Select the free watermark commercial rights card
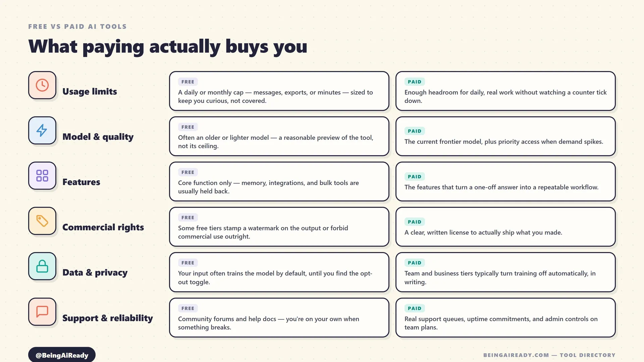 coord(279,227)
